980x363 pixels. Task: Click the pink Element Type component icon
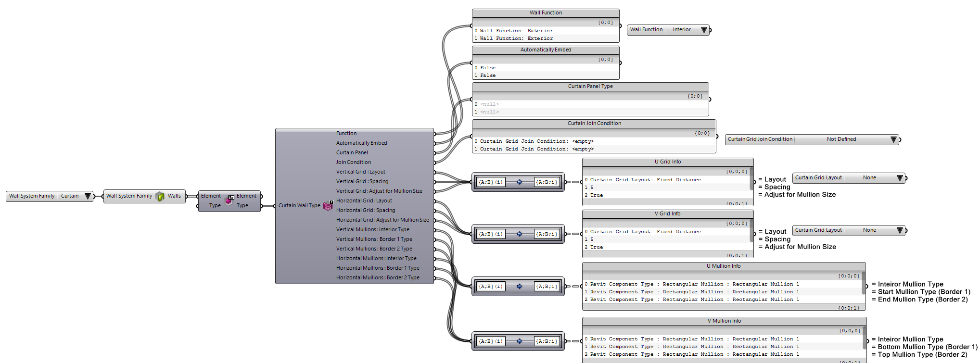click(x=229, y=200)
